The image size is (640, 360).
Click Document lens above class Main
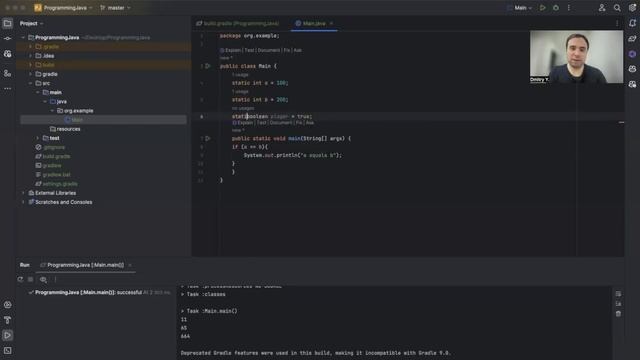[269, 51]
